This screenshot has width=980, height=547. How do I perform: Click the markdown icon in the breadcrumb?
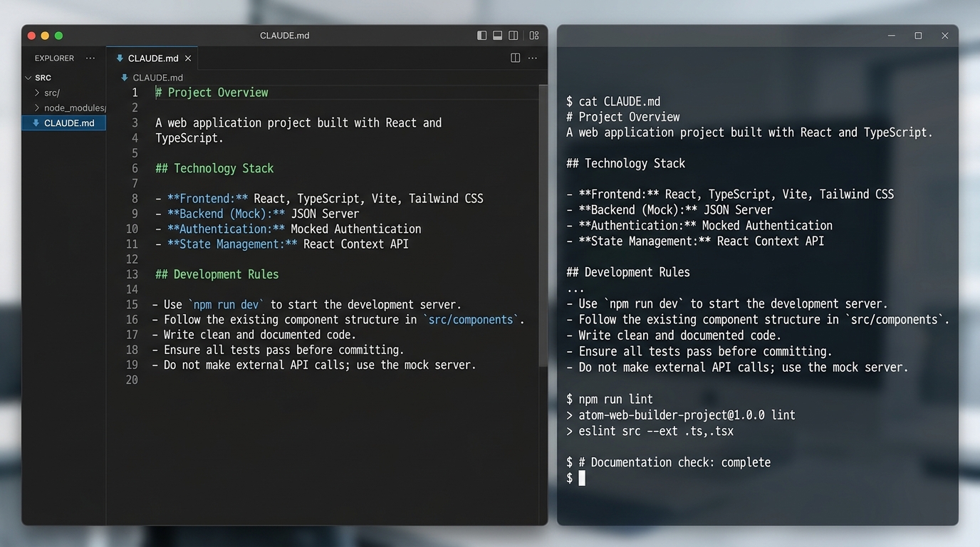125,78
